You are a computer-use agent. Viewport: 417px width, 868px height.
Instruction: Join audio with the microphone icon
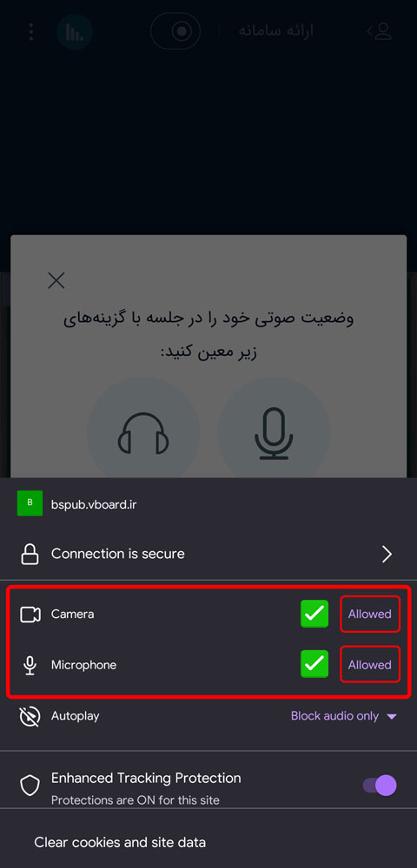click(x=274, y=433)
